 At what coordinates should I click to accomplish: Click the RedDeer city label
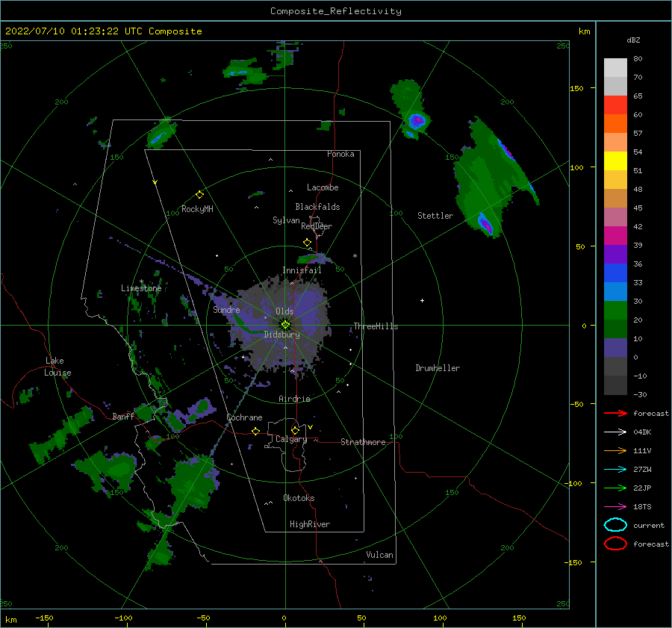pos(317,226)
